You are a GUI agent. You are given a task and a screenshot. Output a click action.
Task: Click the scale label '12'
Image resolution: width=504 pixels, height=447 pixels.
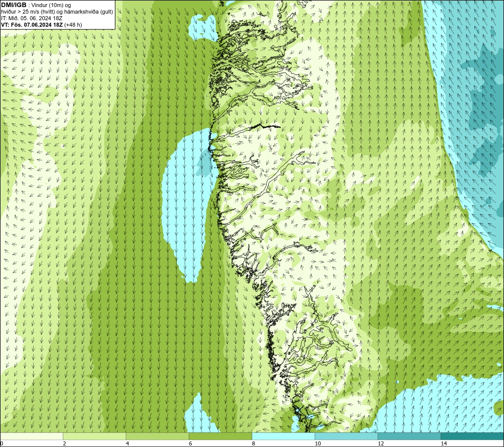click(381, 443)
